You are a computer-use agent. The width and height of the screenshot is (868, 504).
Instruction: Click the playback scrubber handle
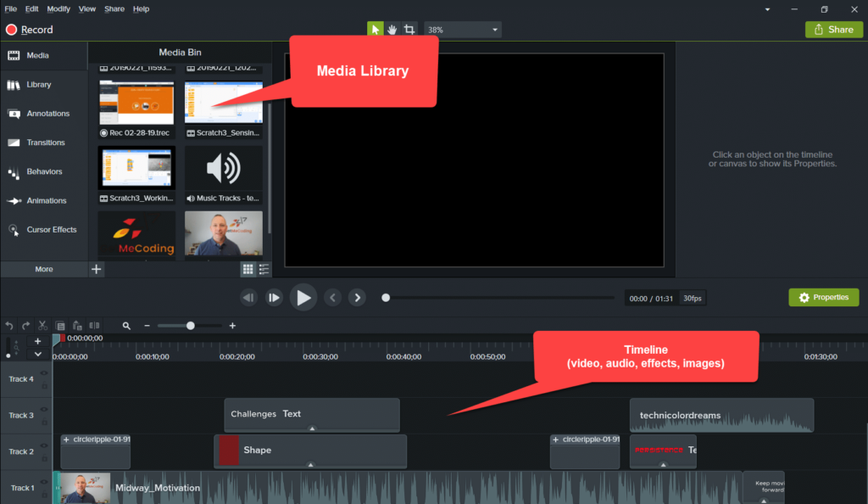[x=386, y=298]
